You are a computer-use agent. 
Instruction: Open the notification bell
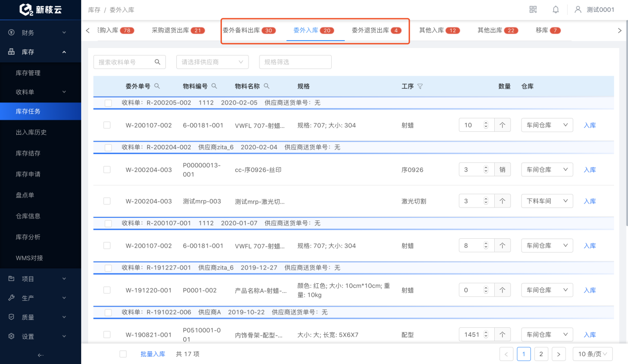(556, 9)
